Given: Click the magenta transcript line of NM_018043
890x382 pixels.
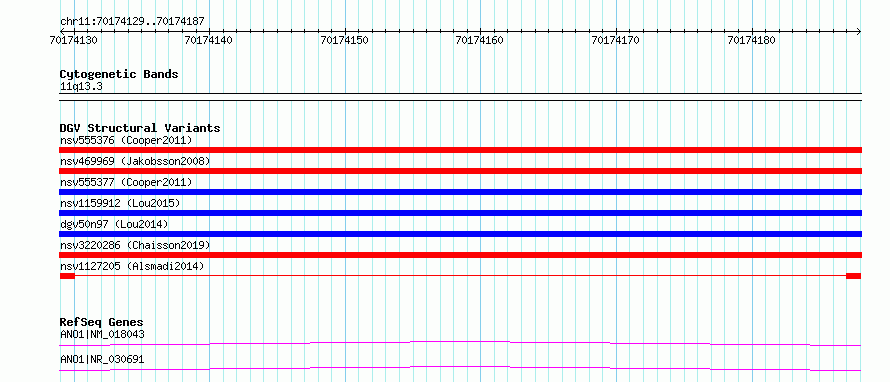Looking at the screenshot, I should coord(460,343).
